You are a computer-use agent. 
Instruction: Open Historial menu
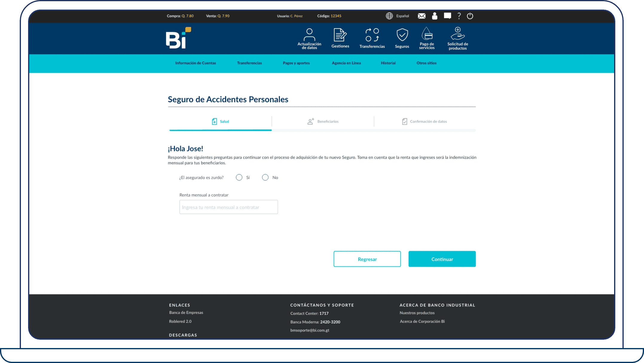pyautogui.click(x=388, y=63)
